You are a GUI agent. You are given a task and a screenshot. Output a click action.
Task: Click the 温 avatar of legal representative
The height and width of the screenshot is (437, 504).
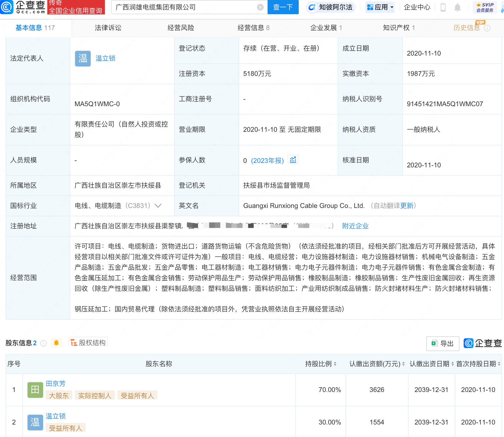tap(83, 58)
